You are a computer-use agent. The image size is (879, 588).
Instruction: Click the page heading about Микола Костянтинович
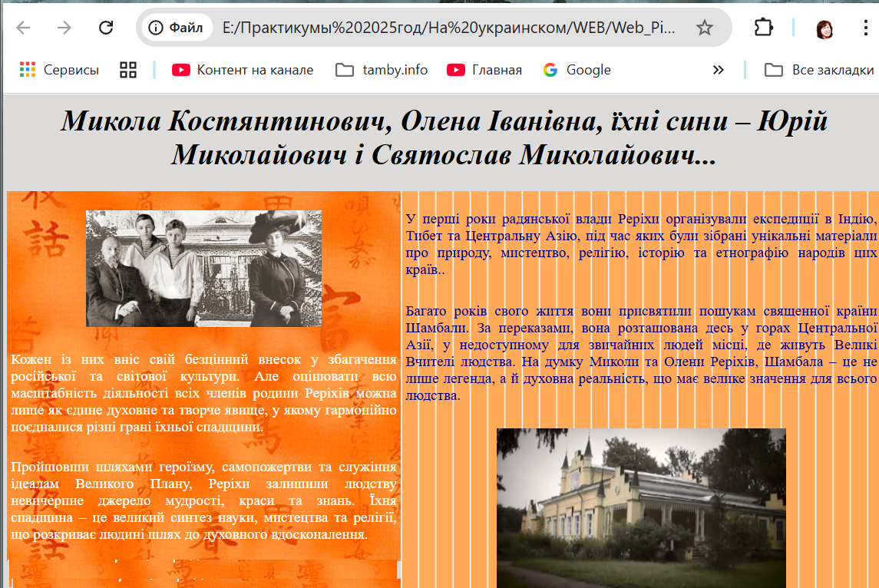(x=443, y=138)
